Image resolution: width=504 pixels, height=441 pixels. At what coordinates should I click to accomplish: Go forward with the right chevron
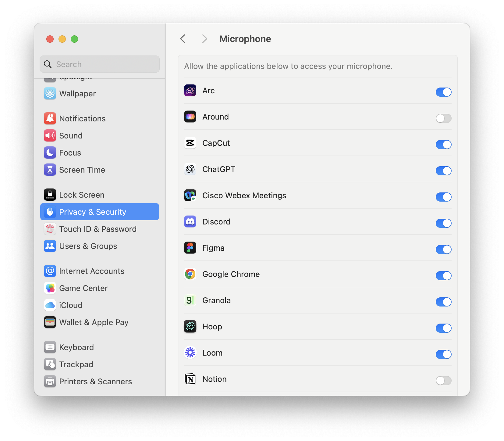pos(204,39)
